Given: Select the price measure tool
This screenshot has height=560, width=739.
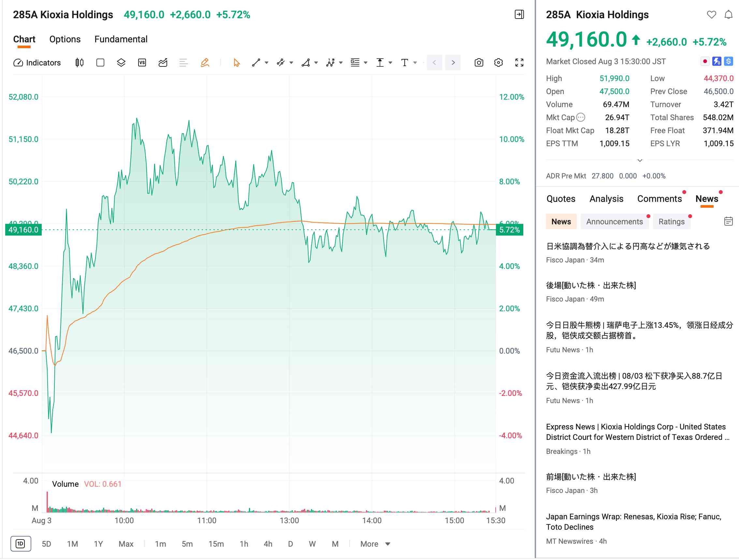Looking at the screenshot, I should click(x=380, y=63).
